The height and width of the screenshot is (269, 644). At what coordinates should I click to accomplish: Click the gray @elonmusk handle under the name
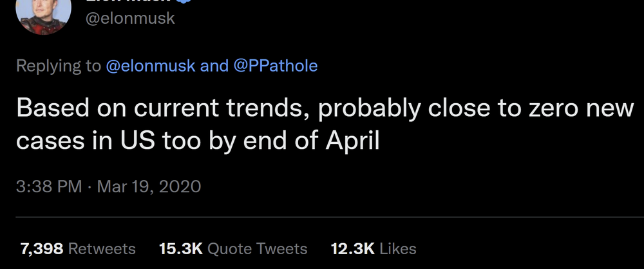tap(130, 19)
